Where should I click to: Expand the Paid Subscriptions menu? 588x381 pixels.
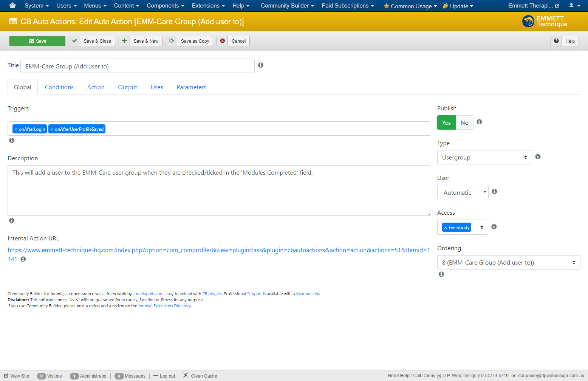(348, 6)
